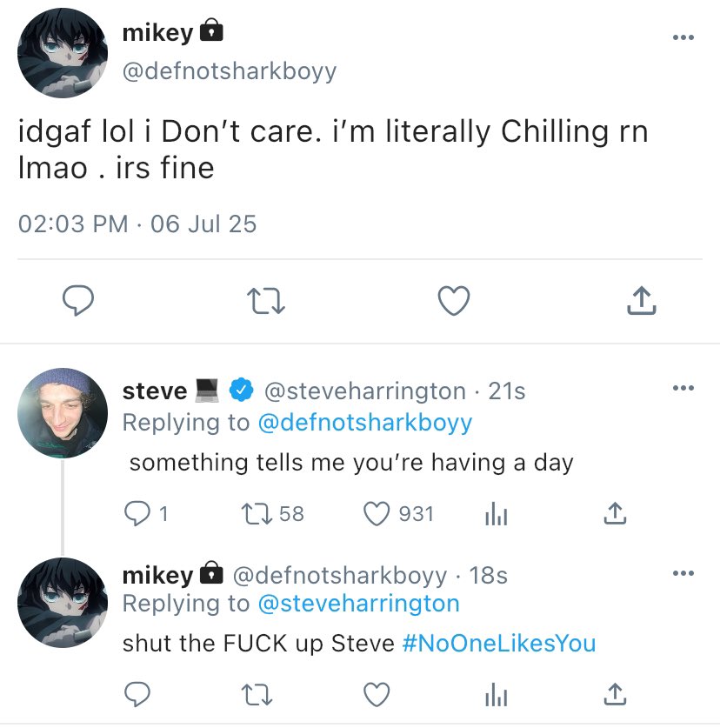
Task: Open mikey's avatar on main tweet
Action: (x=62, y=55)
